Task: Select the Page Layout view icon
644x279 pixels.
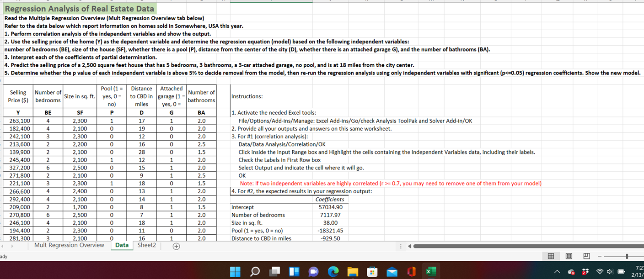Action: click(x=569, y=256)
